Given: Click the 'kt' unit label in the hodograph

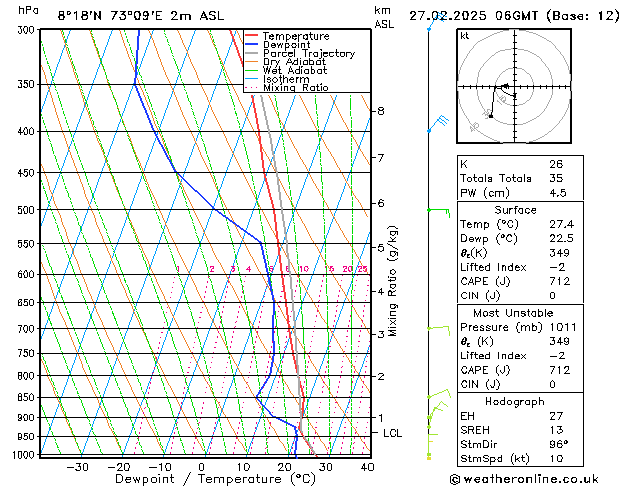Looking at the screenshot, I should point(465,35).
